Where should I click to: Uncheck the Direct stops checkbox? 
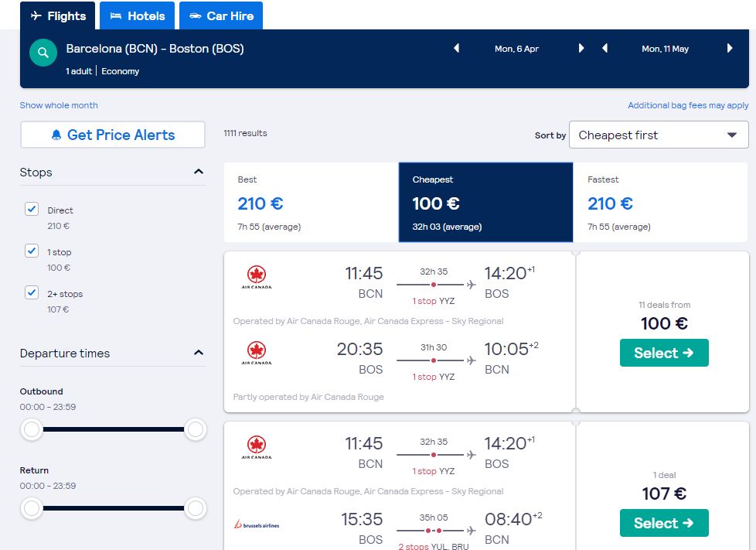[x=32, y=210]
